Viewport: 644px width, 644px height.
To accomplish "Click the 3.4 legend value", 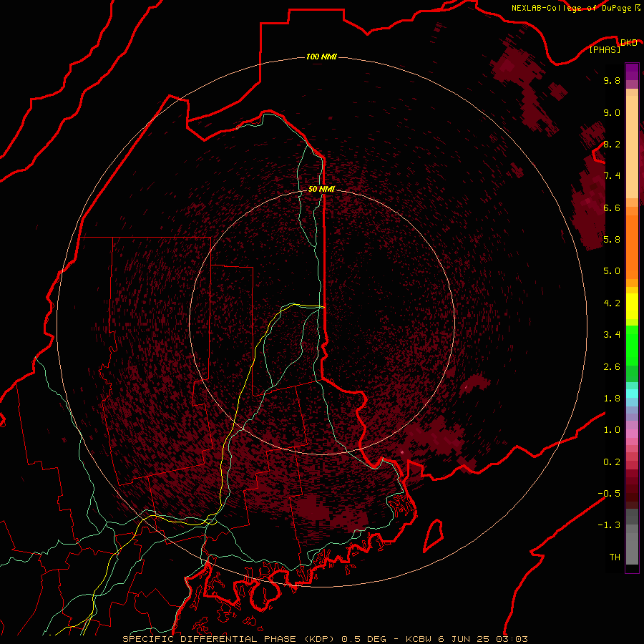I will [612, 335].
